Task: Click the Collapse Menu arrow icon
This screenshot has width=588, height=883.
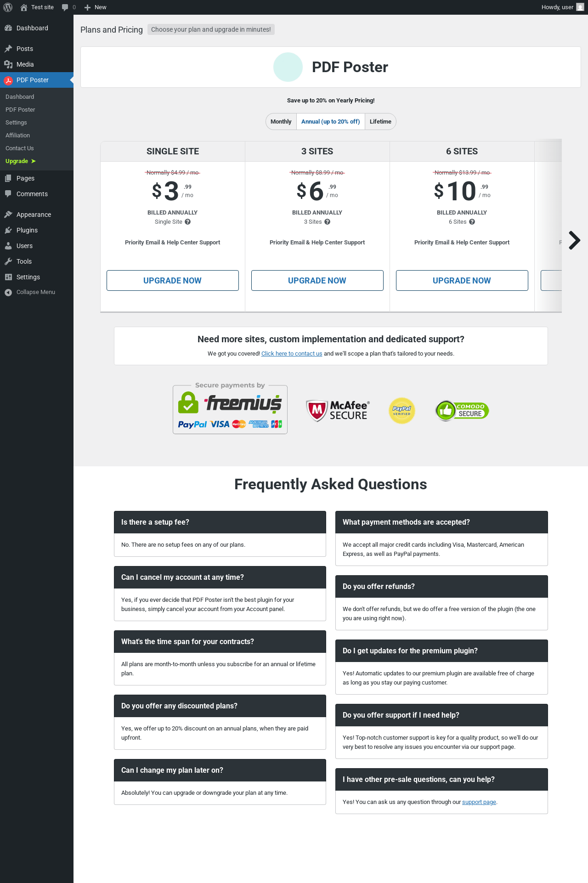Action: (8, 292)
